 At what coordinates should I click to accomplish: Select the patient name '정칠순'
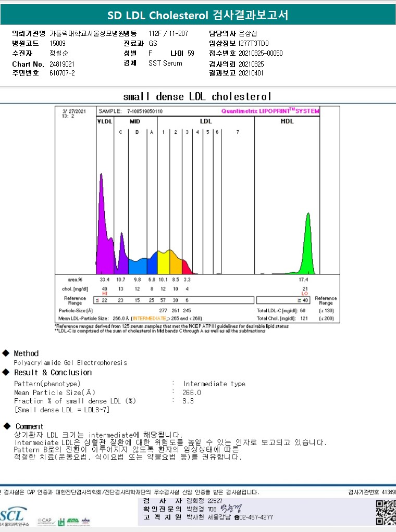(59, 53)
